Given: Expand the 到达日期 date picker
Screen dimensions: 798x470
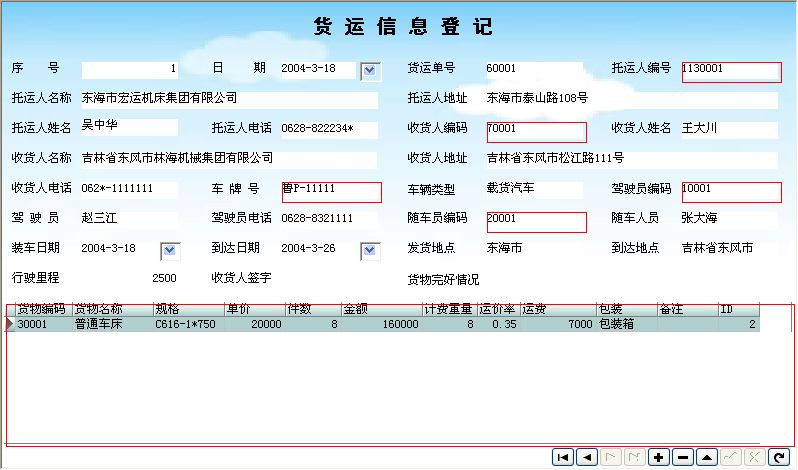Looking at the screenshot, I should point(370,250).
